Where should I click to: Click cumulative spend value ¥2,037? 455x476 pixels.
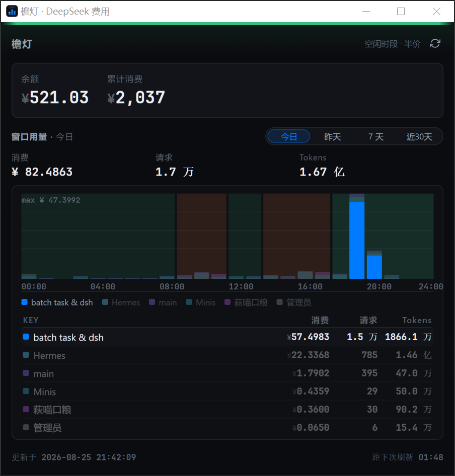tap(136, 98)
